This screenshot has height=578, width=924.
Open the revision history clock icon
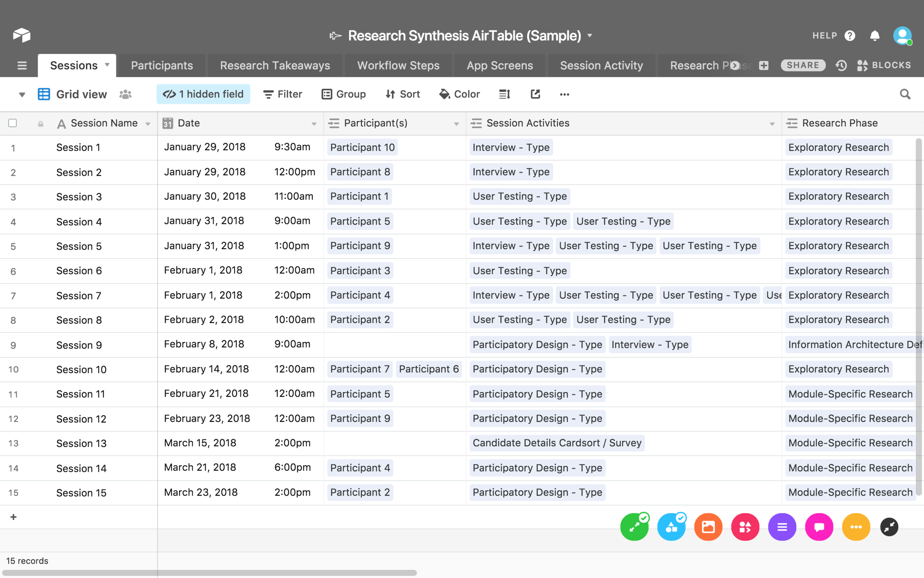point(841,65)
